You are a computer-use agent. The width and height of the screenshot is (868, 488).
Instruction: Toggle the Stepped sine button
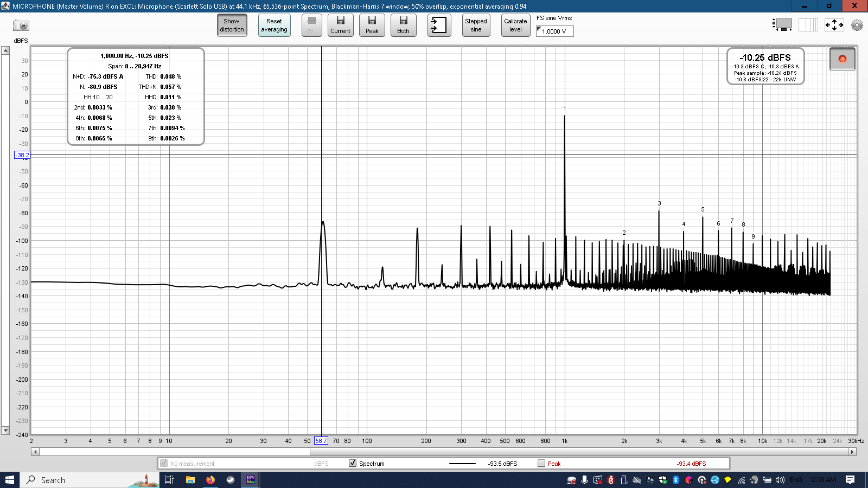coord(476,25)
